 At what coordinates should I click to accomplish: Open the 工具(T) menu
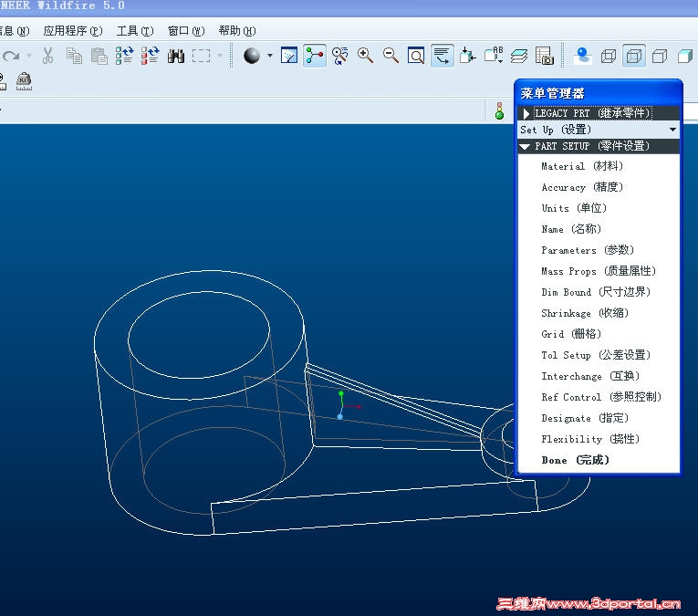(135, 31)
